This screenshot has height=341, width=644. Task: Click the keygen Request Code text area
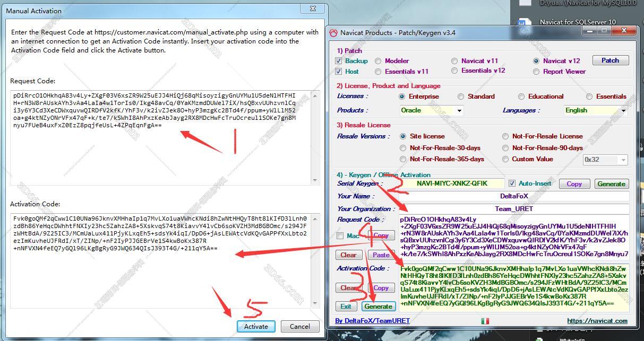(514, 237)
